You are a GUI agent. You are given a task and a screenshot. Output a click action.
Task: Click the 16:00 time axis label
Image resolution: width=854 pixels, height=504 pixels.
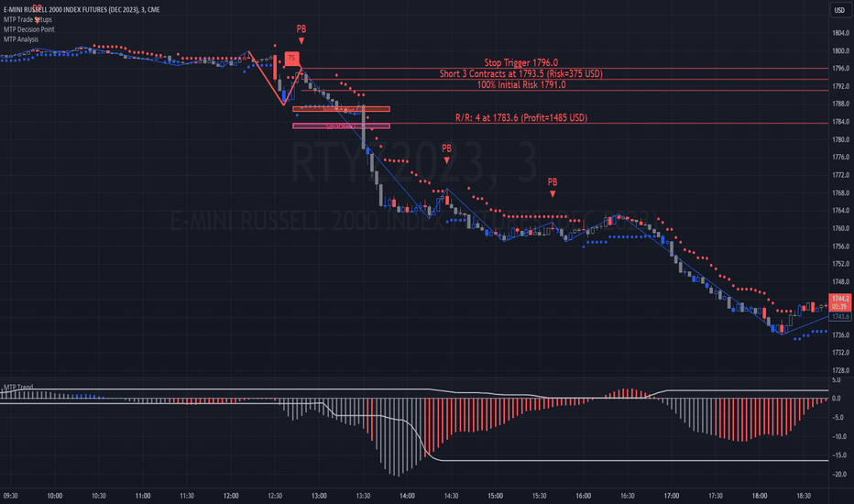coord(584,496)
